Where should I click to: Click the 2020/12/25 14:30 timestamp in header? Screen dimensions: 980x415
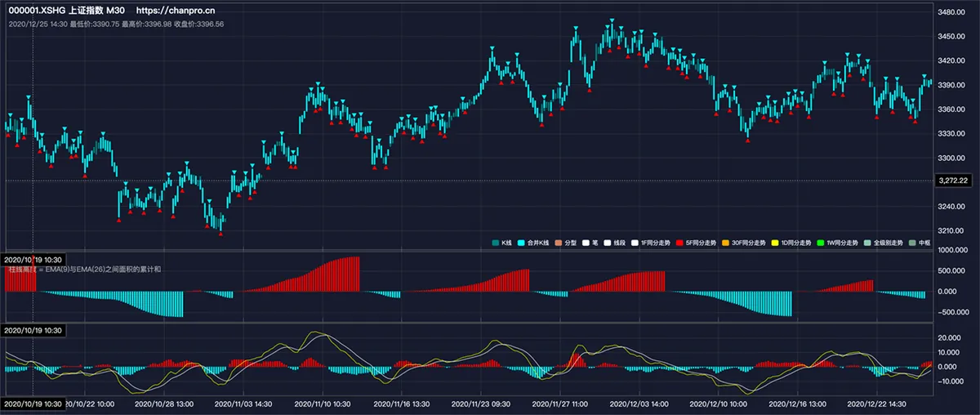pyautogui.click(x=38, y=24)
